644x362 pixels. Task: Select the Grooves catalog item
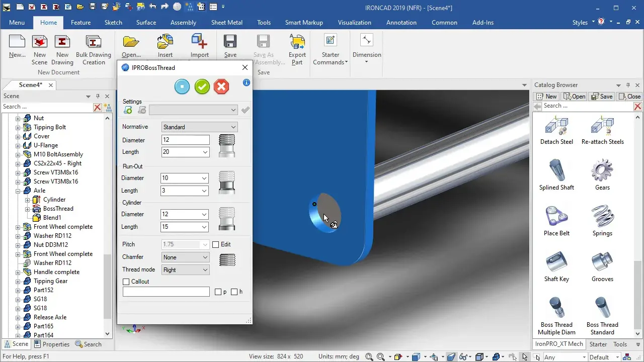(x=602, y=266)
